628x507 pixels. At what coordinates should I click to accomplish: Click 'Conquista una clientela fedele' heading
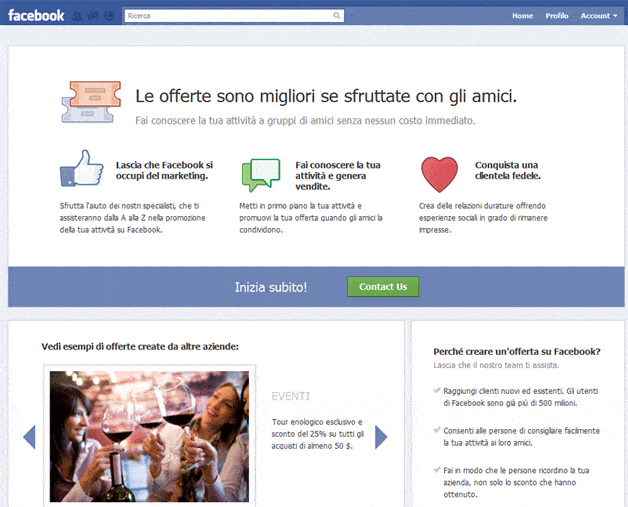507,170
